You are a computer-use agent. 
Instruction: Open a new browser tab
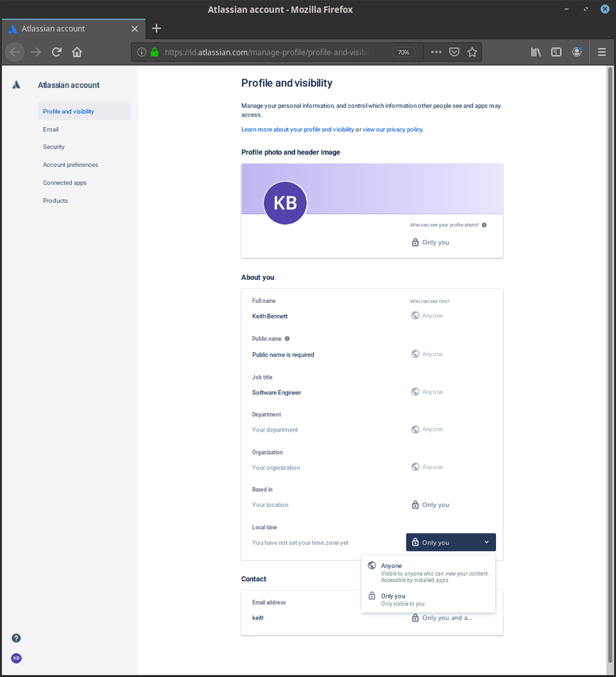(x=157, y=28)
